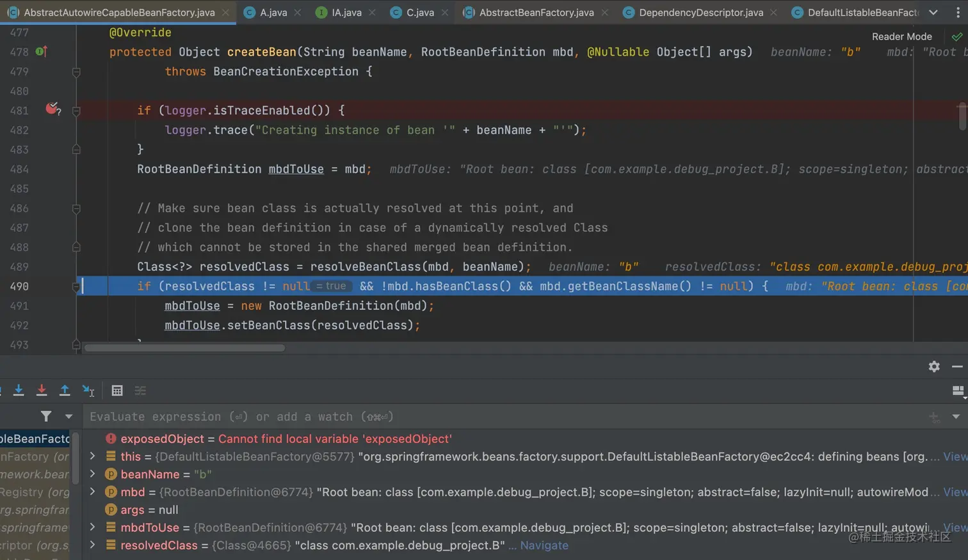968x560 pixels.
Task: Open debug panel settings gear
Action: click(x=934, y=366)
